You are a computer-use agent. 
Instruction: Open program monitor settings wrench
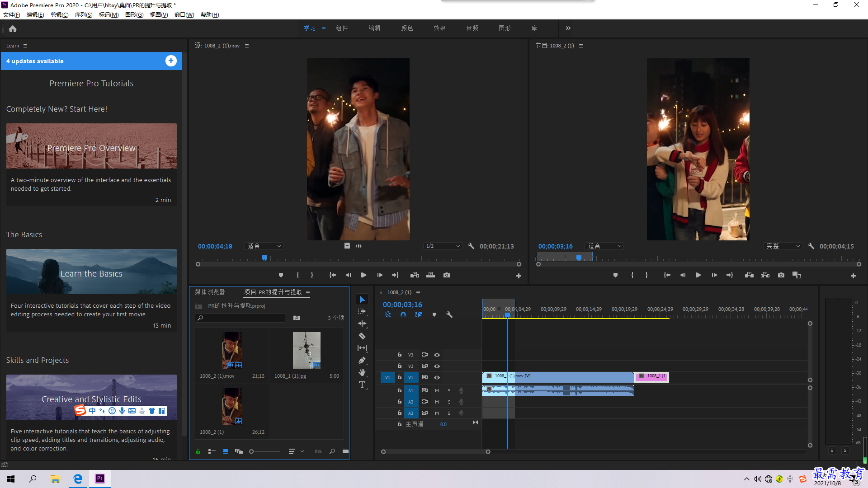pos(811,246)
